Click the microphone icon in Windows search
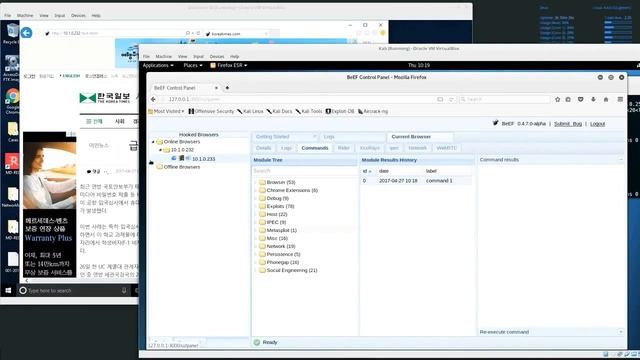640x360 pixels. point(124,291)
